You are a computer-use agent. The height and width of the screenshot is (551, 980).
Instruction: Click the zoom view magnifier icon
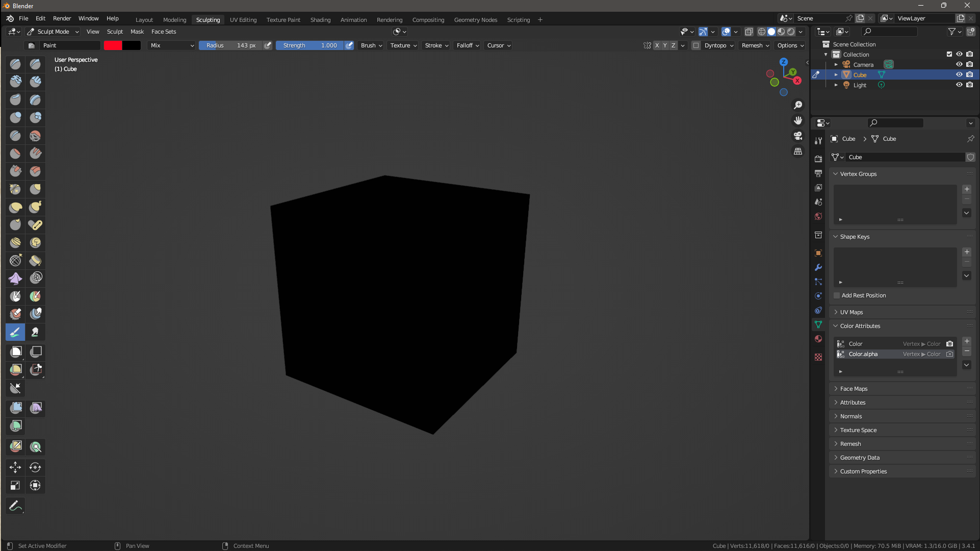pos(798,105)
